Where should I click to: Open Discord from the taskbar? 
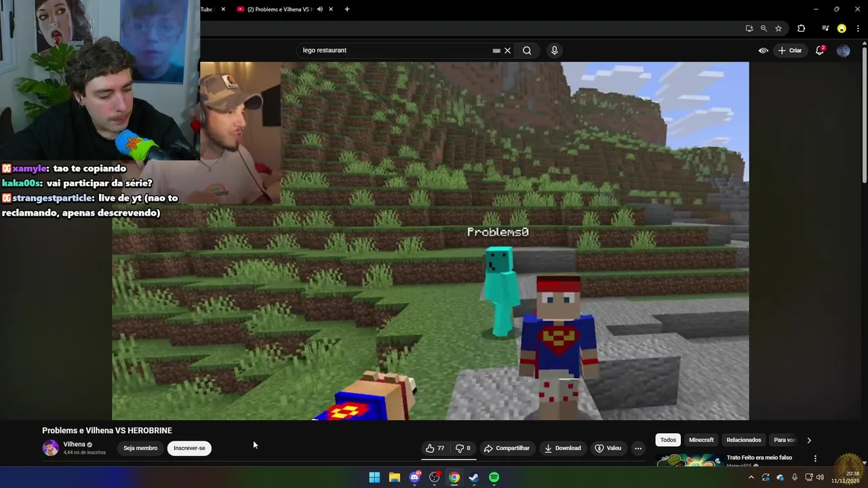point(414,477)
